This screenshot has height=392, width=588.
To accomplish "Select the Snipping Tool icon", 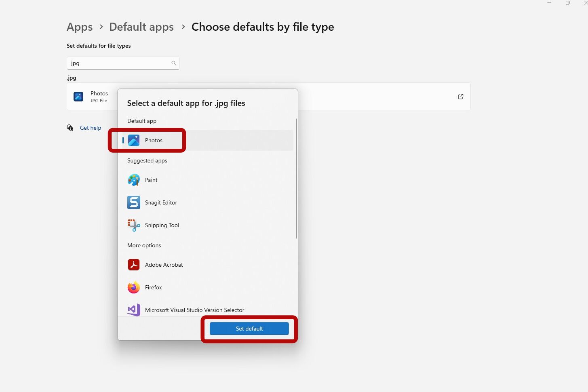I will tap(134, 225).
